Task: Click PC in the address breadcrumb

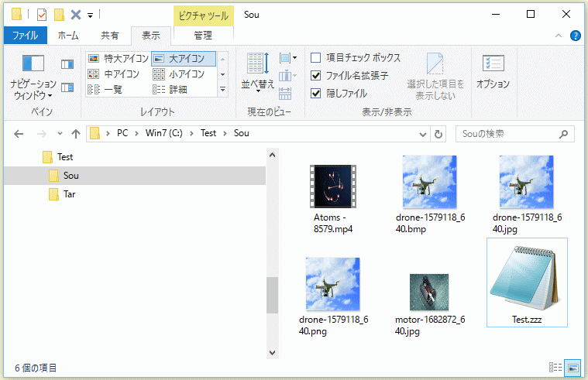Action: click(122, 133)
